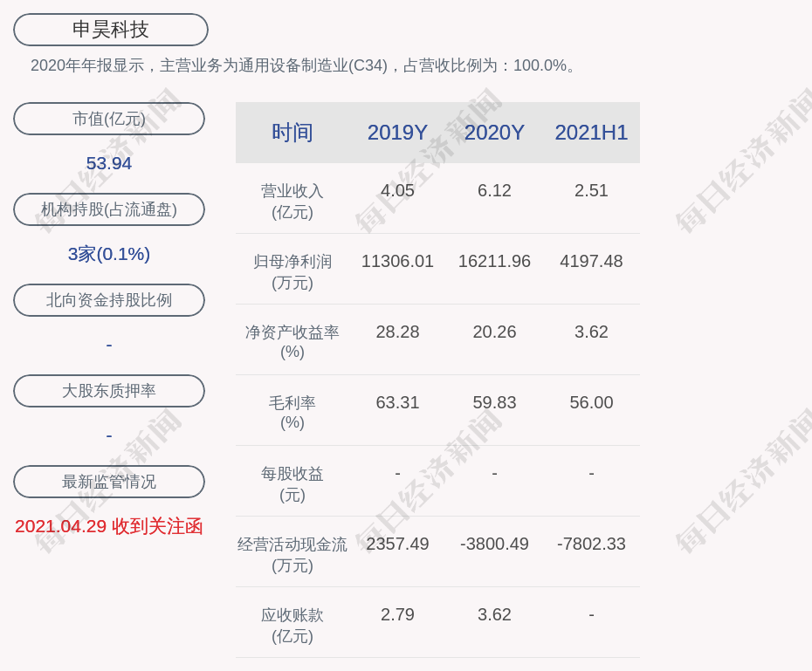Click net profit value 11306.01

click(397, 261)
